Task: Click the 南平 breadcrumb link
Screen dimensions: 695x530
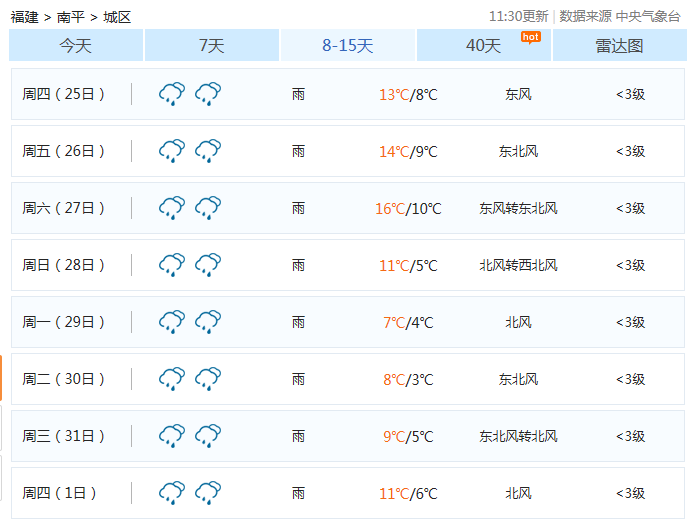Action: coord(71,16)
